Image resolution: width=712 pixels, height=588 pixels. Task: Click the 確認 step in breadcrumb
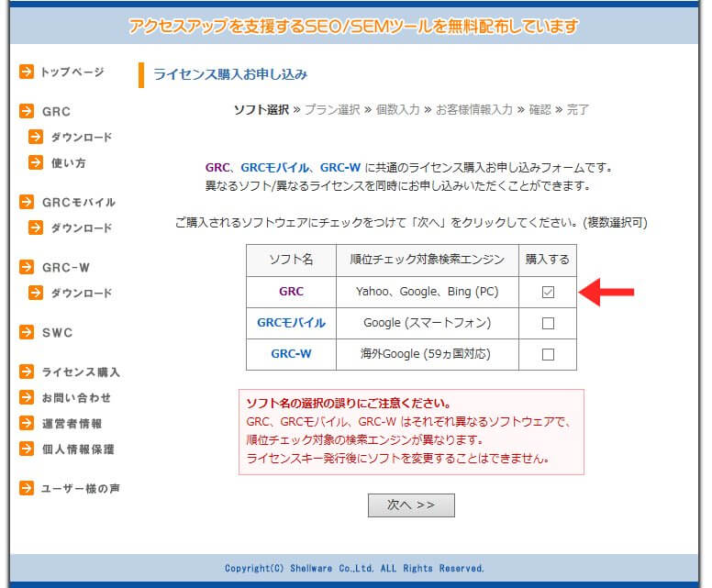(x=540, y=109)
